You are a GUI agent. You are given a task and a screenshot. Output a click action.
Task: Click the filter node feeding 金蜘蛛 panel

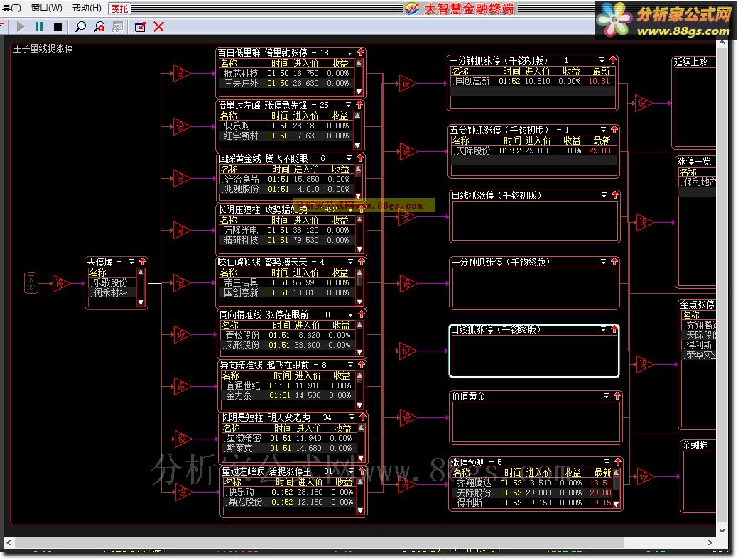click(645, 476)
